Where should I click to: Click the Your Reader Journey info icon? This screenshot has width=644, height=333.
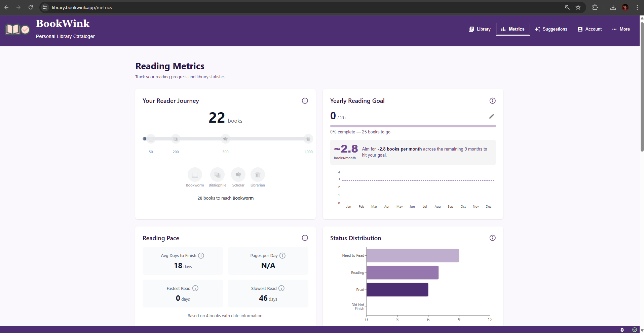point(305,101)
